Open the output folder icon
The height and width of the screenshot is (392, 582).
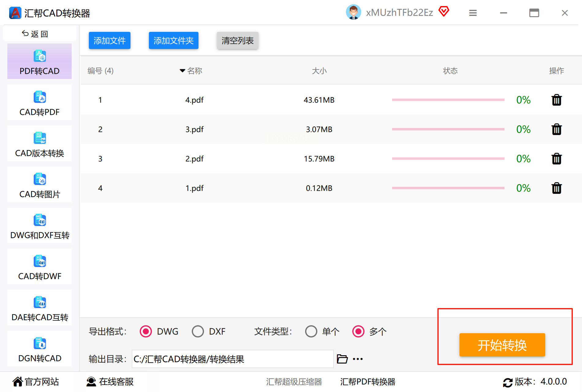coord(342,359)
